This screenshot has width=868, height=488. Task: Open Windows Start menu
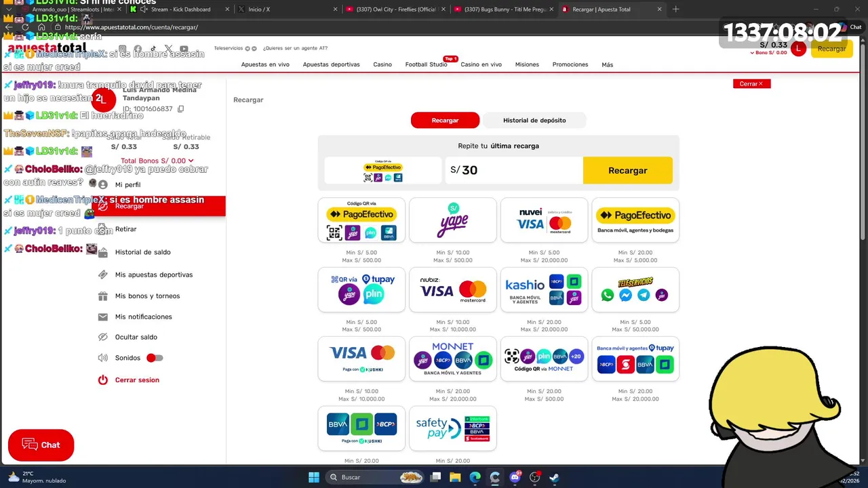tap(313, 477)
